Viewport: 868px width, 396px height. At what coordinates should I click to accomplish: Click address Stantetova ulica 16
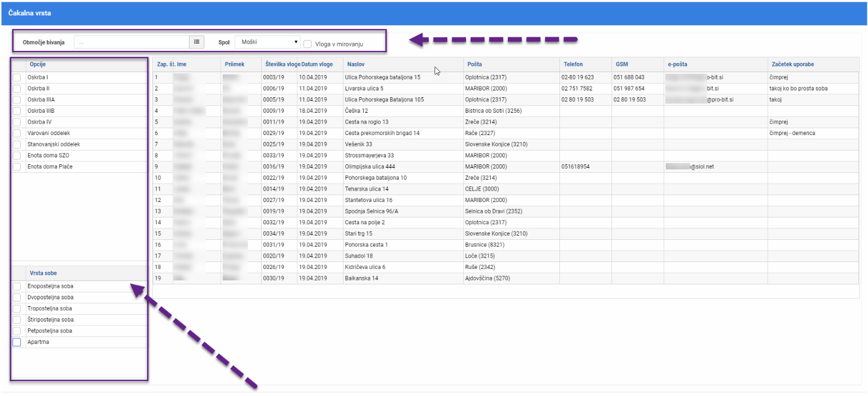click(x=369, y=200)
